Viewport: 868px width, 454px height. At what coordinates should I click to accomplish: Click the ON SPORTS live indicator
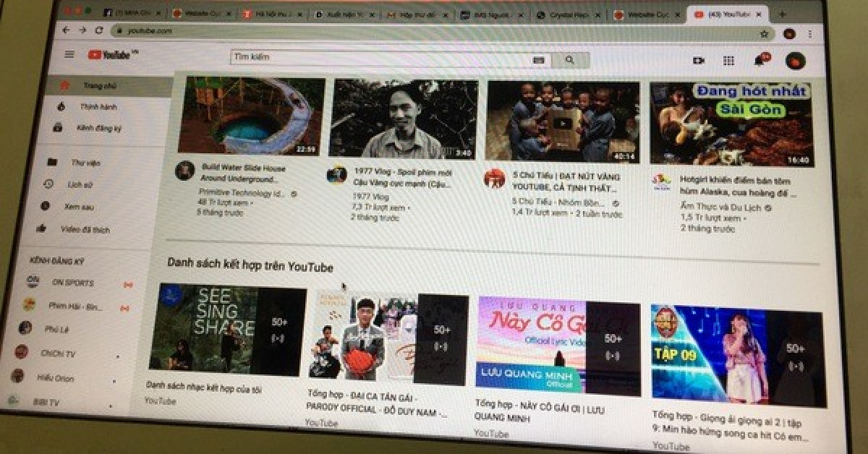coord(128,284)
